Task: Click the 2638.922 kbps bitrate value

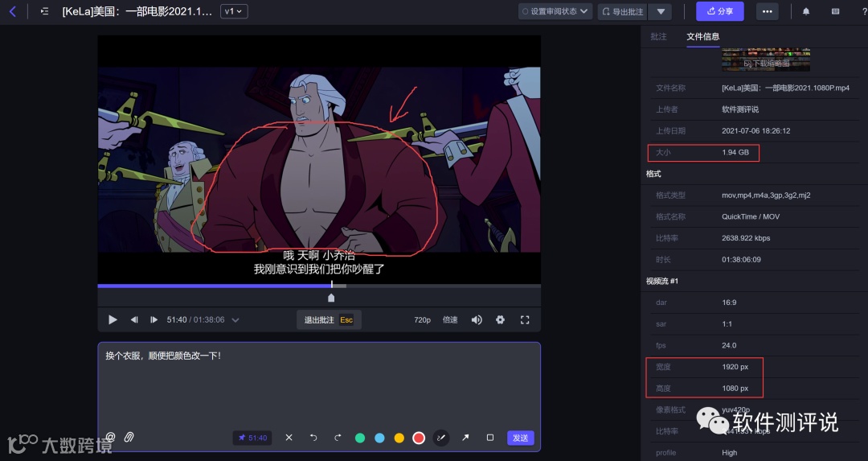Action: tap(746, 238)
